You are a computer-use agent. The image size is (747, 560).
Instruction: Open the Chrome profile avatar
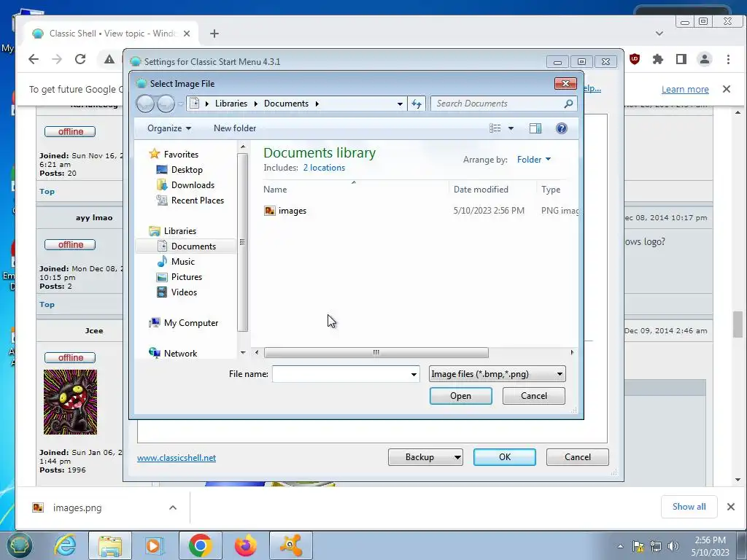click(x=705, y=59)
